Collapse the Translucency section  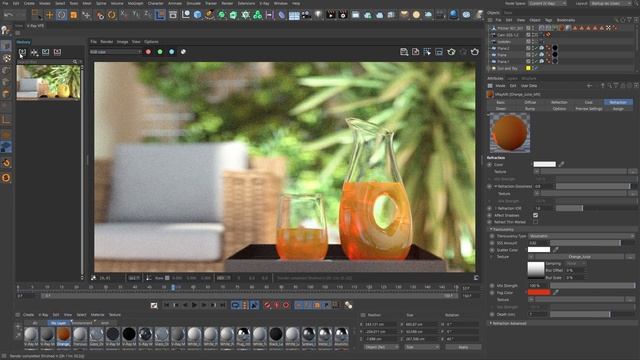491,229
